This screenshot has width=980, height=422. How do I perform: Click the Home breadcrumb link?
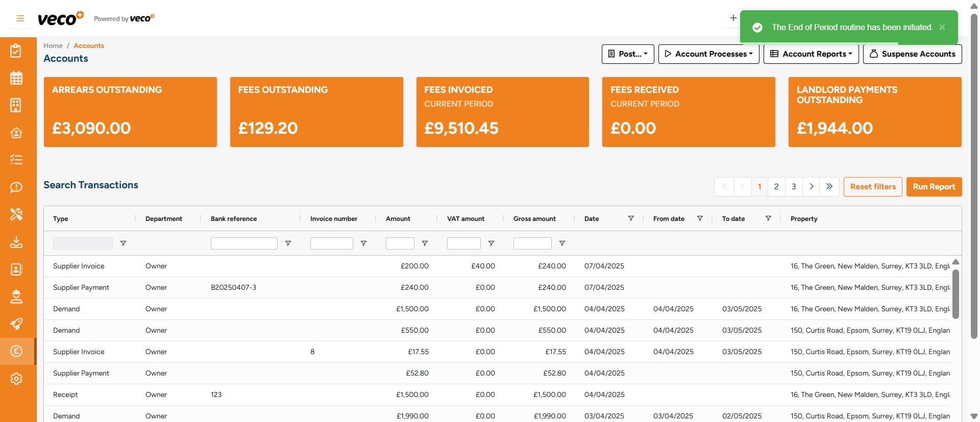click(x=53, y=46)
